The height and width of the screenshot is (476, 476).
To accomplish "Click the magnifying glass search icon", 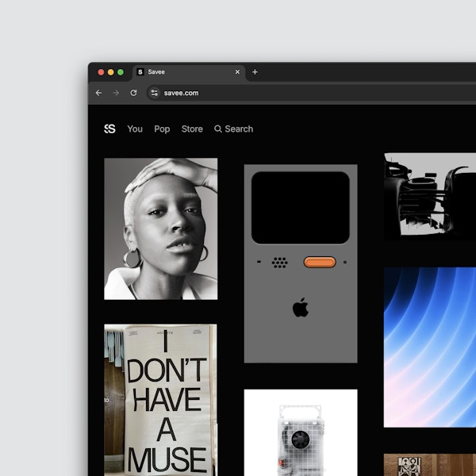I will (x=218, y=129).
